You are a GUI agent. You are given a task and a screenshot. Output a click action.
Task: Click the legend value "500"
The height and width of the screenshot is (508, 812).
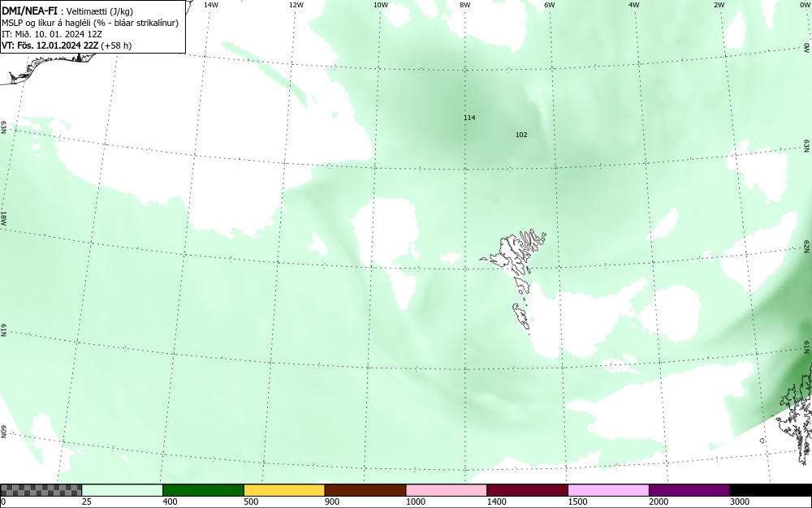tap(251, 502)
